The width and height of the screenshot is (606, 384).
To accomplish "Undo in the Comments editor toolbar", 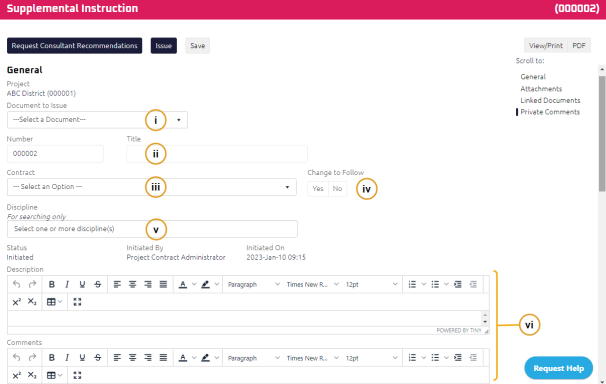I will point(16,358).
